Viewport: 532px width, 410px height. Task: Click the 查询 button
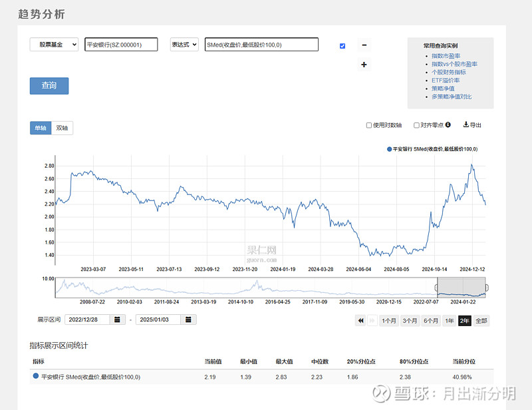click(49, 86)
